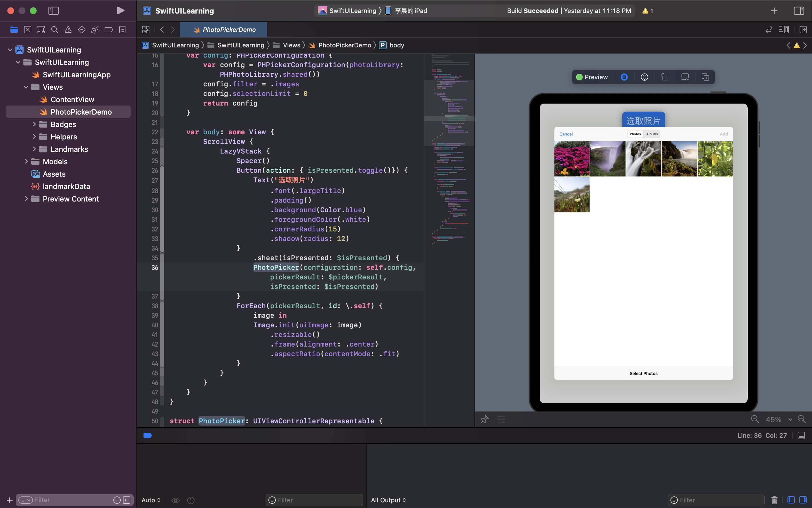The width and height of the screenshot is (812, 508).
Task: Collapse the Views folder
Action: pyautogui.click(x=26, y=87)
